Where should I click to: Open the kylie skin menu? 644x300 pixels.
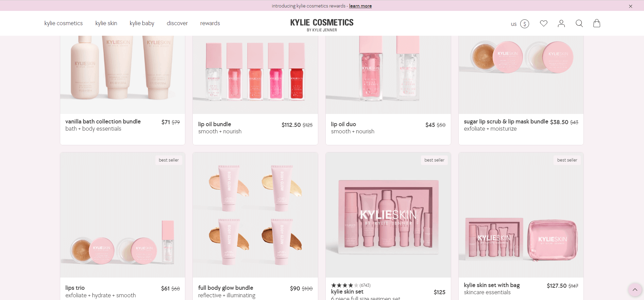[106, 23]
